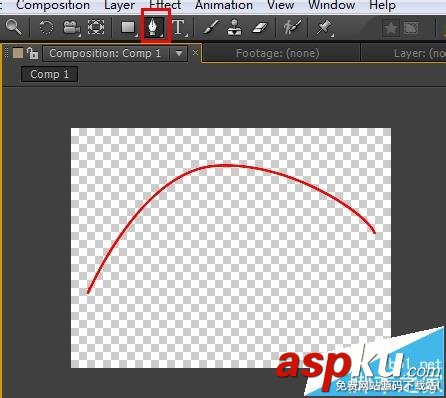The image size is (446, 398).
Task: Open the Composition: Comp 1 dropdown arrow
Action: pyautogui.click(x=179, y=53)
